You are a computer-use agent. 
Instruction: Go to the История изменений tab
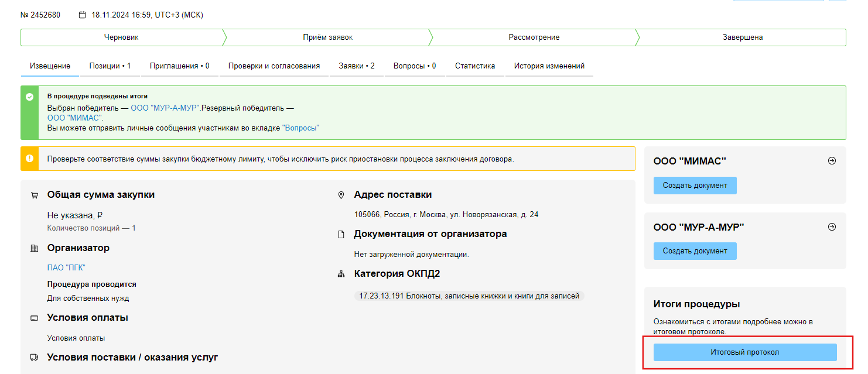tap(549, 66)
